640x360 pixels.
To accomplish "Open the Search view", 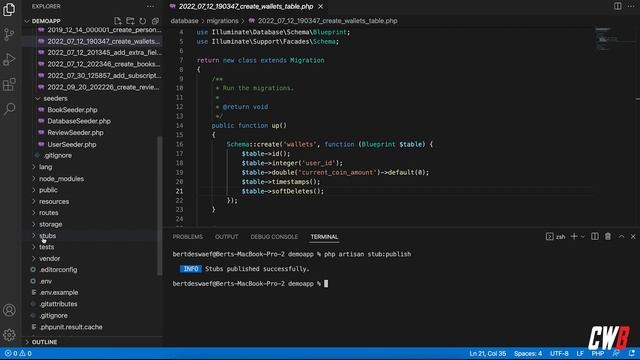I will (9, 109).
